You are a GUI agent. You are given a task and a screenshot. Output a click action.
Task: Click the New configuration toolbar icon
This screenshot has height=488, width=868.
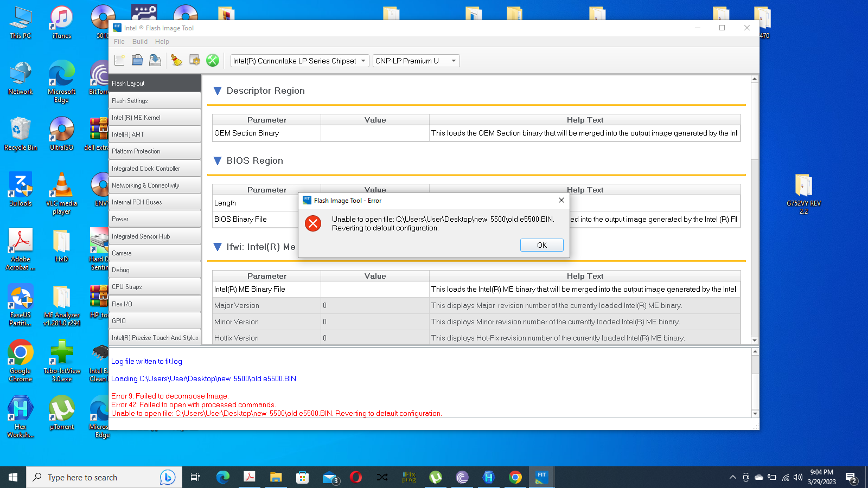119,60
